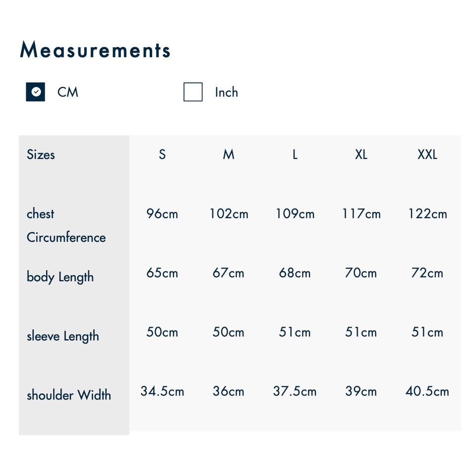
Task: Uncheck the CM unit checkbox
Action: (36, 92)
